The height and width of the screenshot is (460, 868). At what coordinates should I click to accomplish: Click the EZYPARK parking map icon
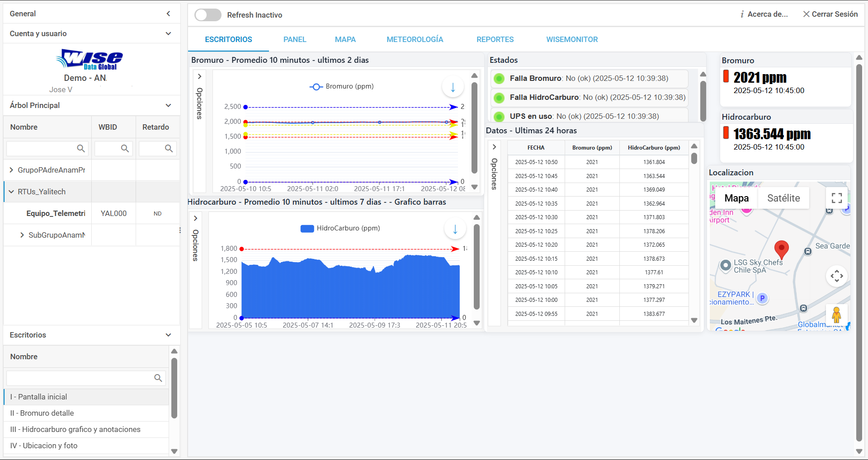click(x=763, y=298)
